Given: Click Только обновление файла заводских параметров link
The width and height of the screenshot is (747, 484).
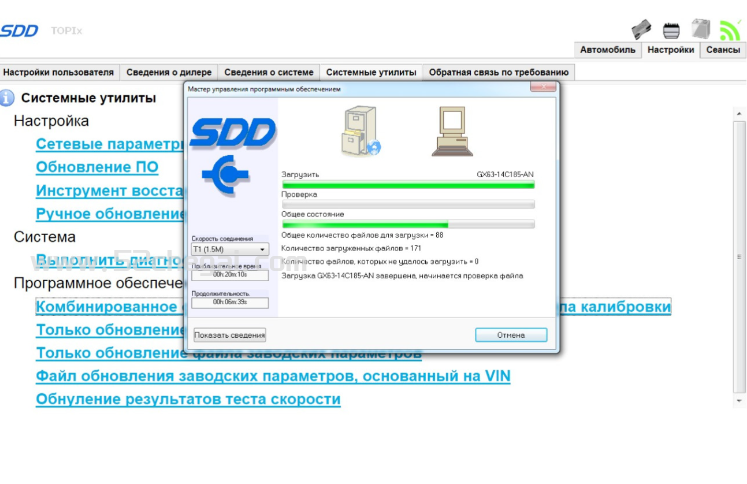Looking at the screenshot, I should [x=229, y=353].
